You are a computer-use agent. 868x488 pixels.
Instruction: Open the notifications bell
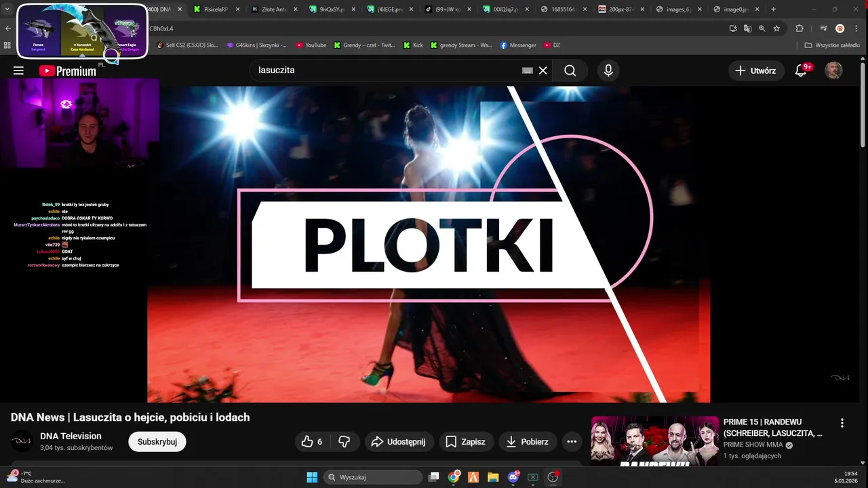click(800, 70)
